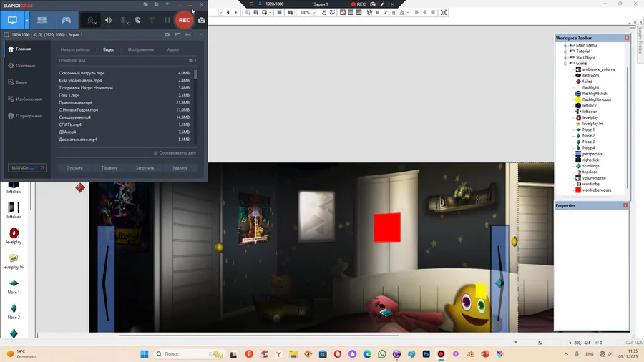Open Bandicam scheduled recording clock icon
This screenshot has height=362, width=644.
coord(156,4)
